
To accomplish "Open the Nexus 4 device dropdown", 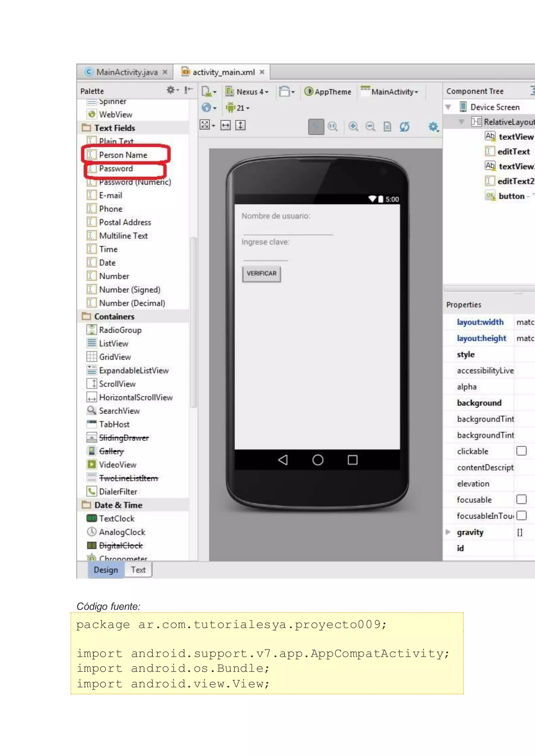I will pos(247,92).
